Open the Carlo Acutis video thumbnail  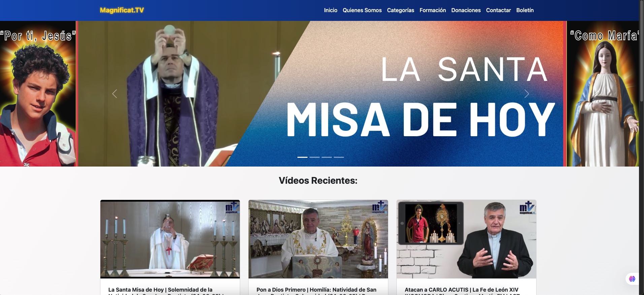coord(466,239)
